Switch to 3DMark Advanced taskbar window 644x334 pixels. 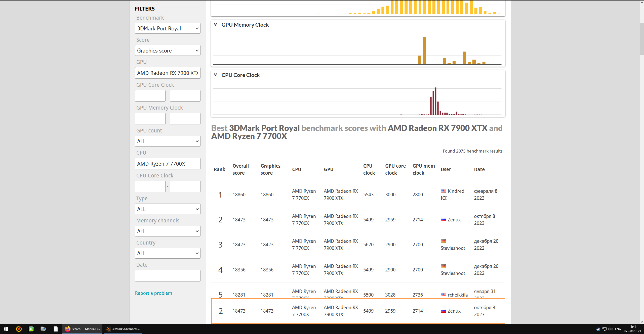123,329
